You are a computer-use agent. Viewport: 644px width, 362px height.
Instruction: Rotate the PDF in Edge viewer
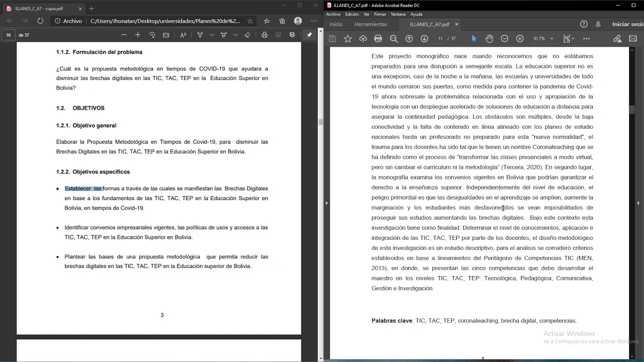[152, 35]
